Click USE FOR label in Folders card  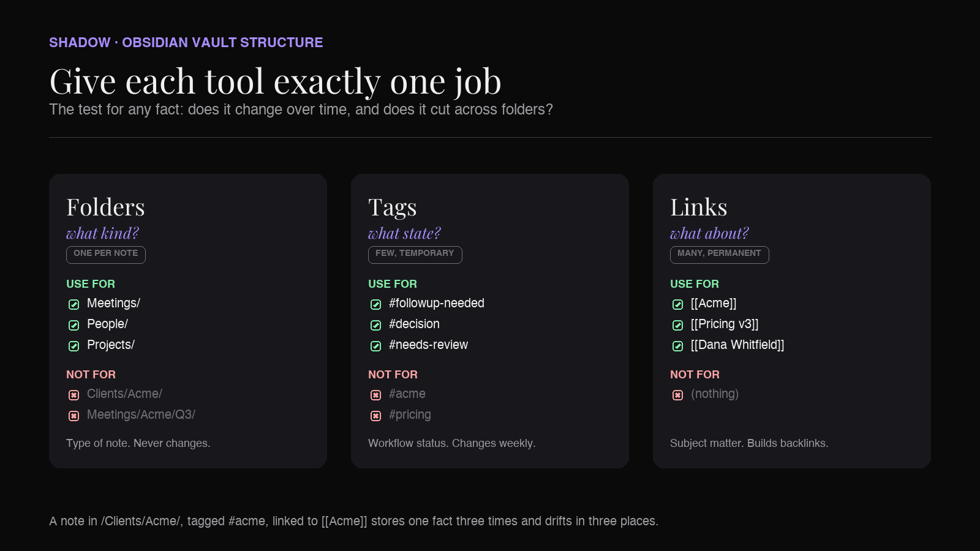click(91, 284)
